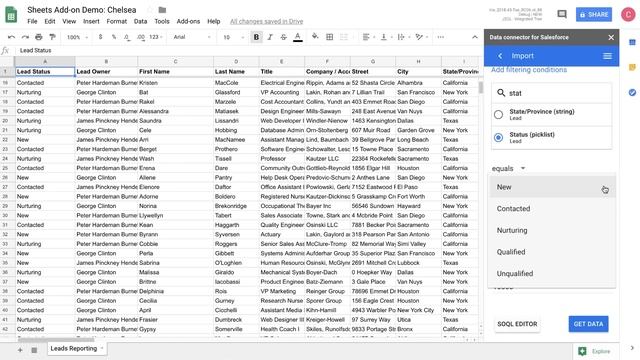Open the all sheets list icon
Viewport: 640px width, 360px height.
34,350
